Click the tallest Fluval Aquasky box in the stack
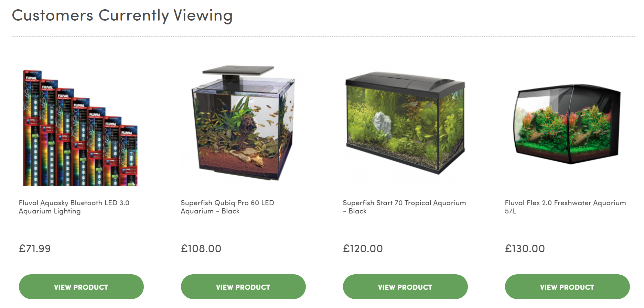 [32, 128]
